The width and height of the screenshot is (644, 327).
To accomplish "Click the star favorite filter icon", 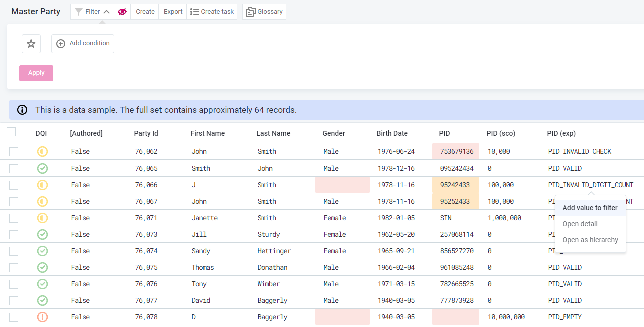I will 31,44.
